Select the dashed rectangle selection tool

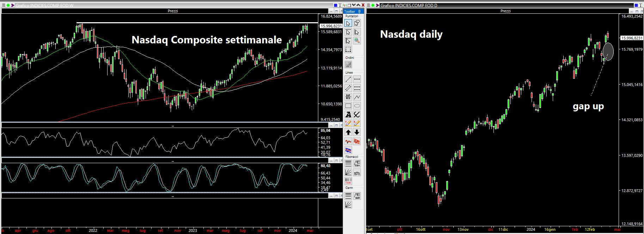click(x=348, y=49)
